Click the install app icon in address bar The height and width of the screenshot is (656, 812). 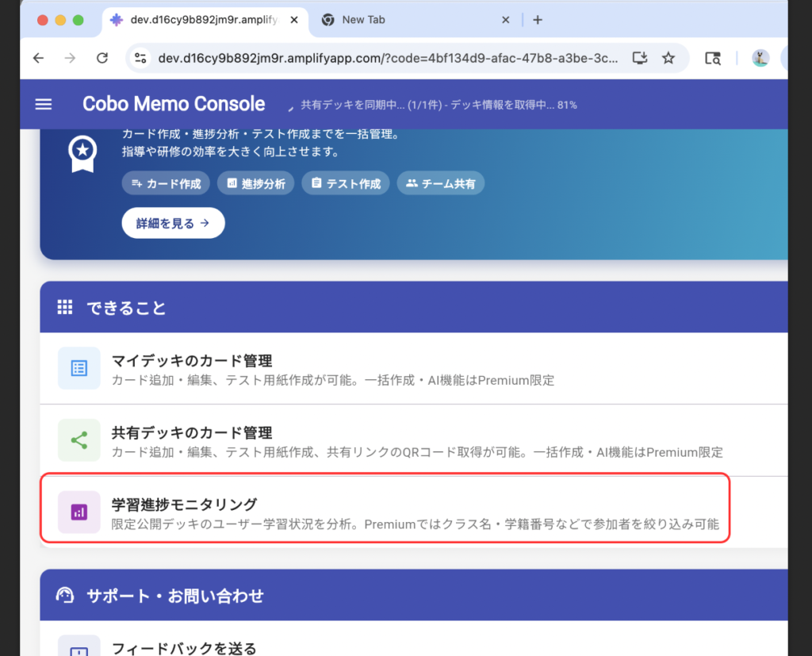pos(639,58)
